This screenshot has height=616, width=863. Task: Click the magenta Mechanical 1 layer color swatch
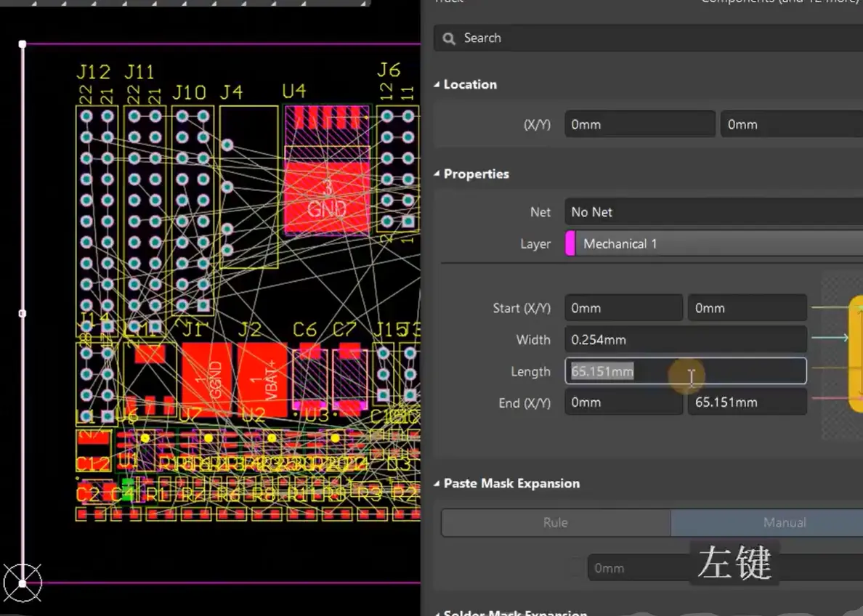(x=570, y=244)
